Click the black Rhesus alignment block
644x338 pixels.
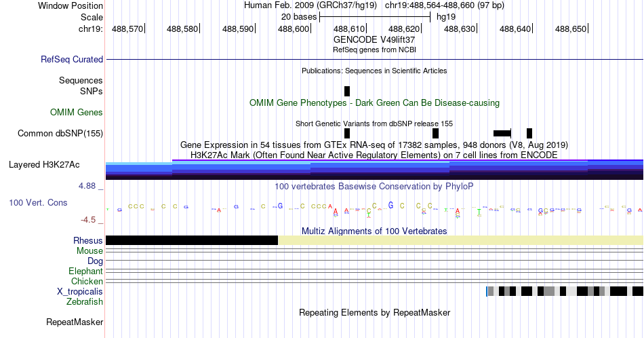192,240
